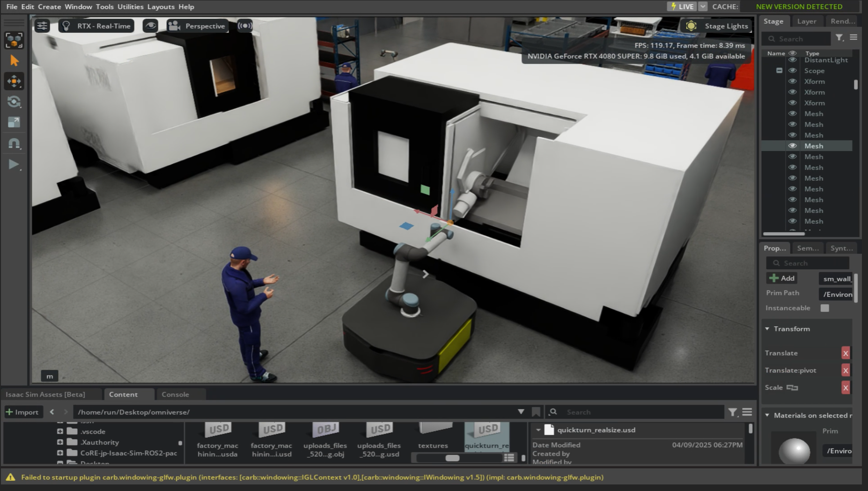Open the LIVE dropdown arrow
Image resolution: width=868 pixels, height=491 pixels.
703,7
